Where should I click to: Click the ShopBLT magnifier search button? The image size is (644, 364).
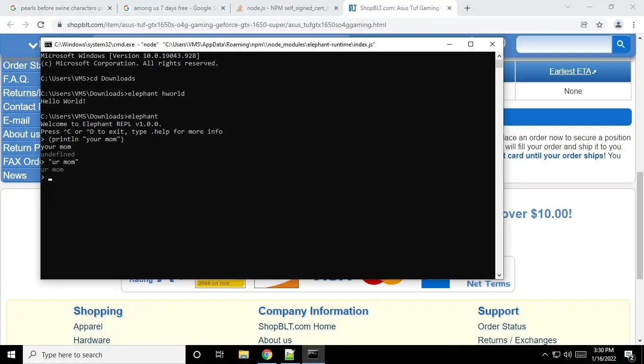[620, 45]
